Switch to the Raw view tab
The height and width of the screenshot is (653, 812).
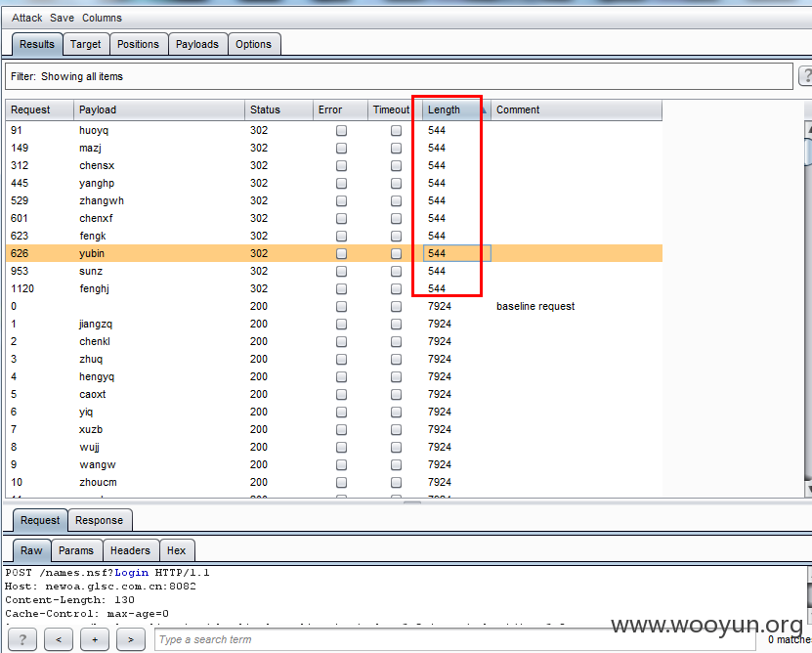click(x=31, y=550)
